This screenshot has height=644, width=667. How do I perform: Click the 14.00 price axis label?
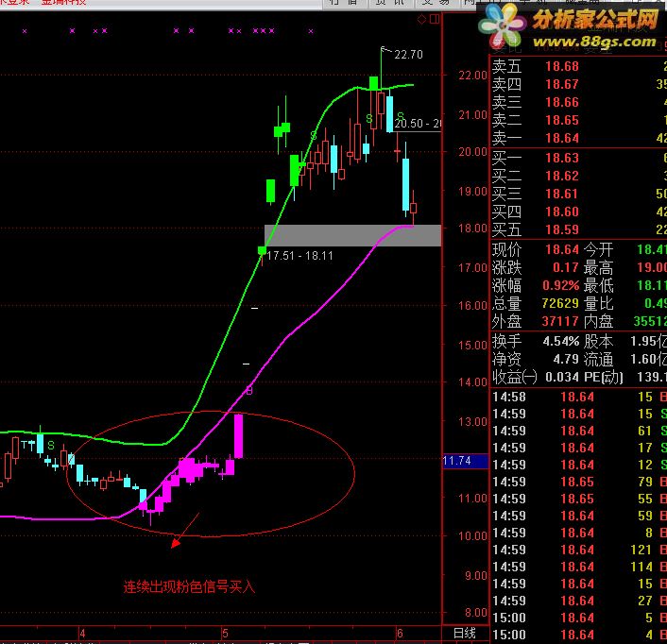coord(472,382)
